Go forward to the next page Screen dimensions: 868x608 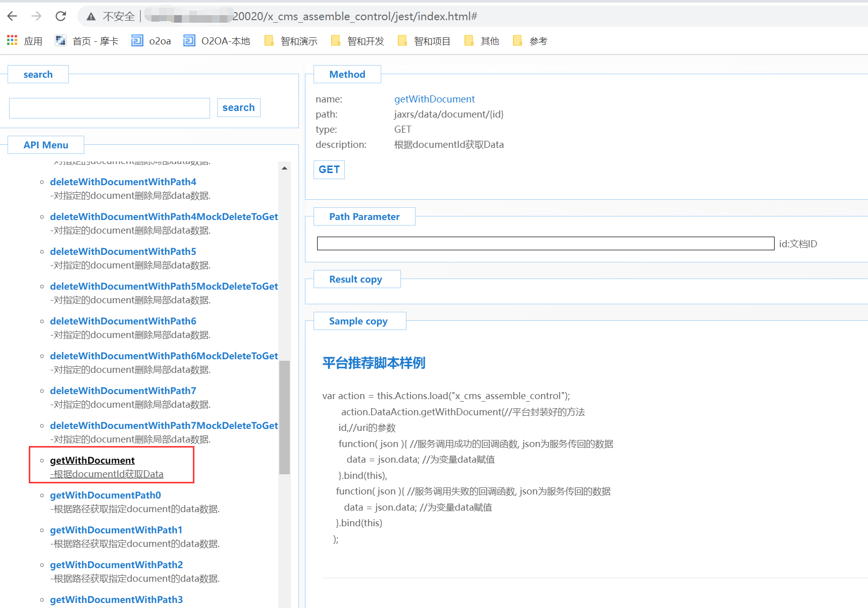pos(36,16)
